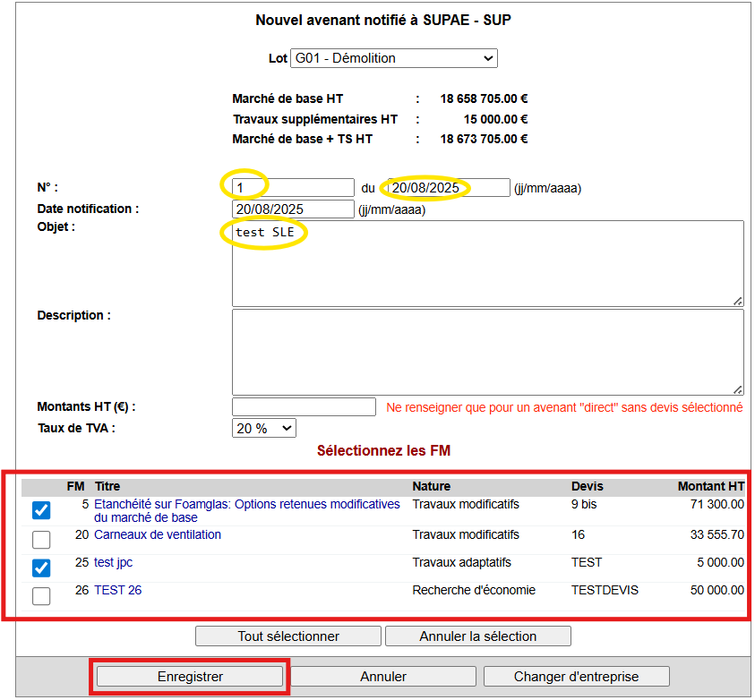Focus the Date notification field

point(293,209)
